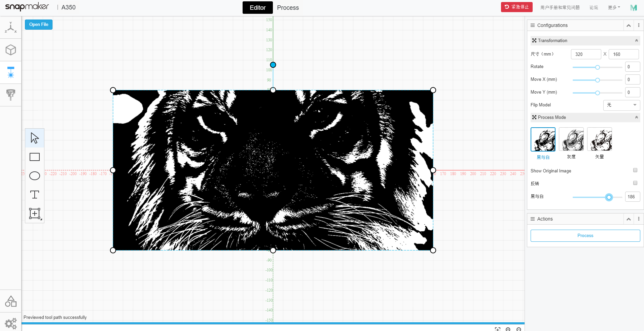The image size is (644, 331).
Task: Adjust the Move X slider
Action: coord(597,80)
